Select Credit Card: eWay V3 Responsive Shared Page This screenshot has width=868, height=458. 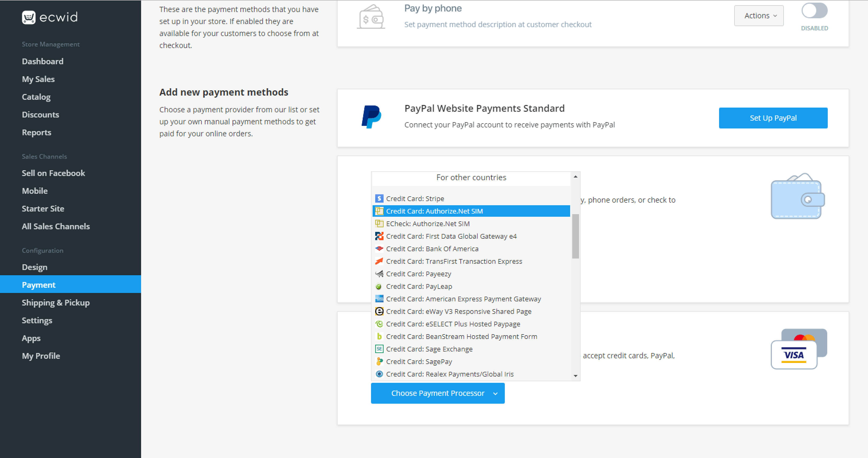pos(471,312)
